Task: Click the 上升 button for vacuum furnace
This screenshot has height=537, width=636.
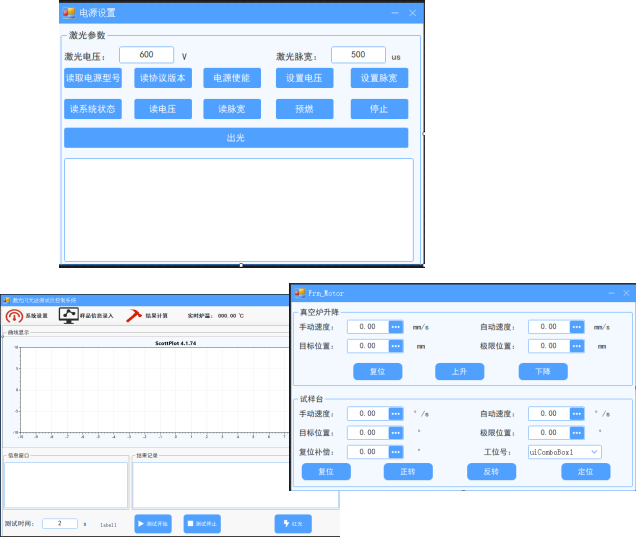Action: point(459,371)
